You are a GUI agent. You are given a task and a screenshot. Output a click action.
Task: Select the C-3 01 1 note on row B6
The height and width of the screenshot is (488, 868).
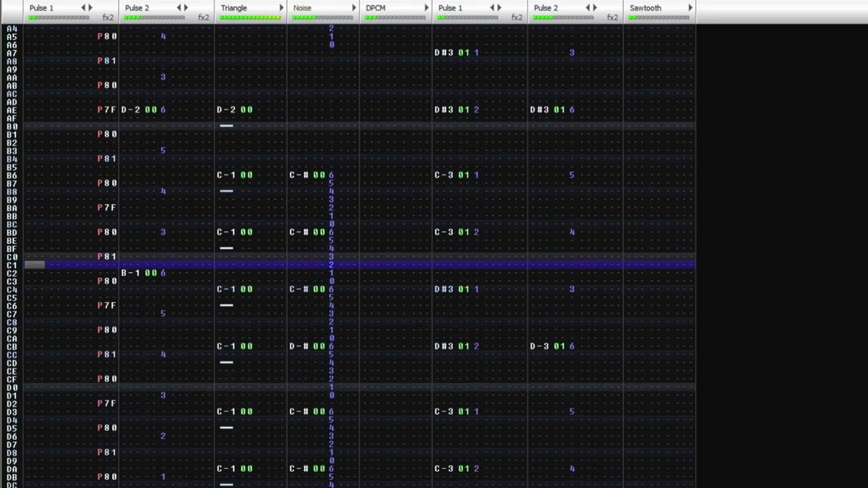[456, 175]
